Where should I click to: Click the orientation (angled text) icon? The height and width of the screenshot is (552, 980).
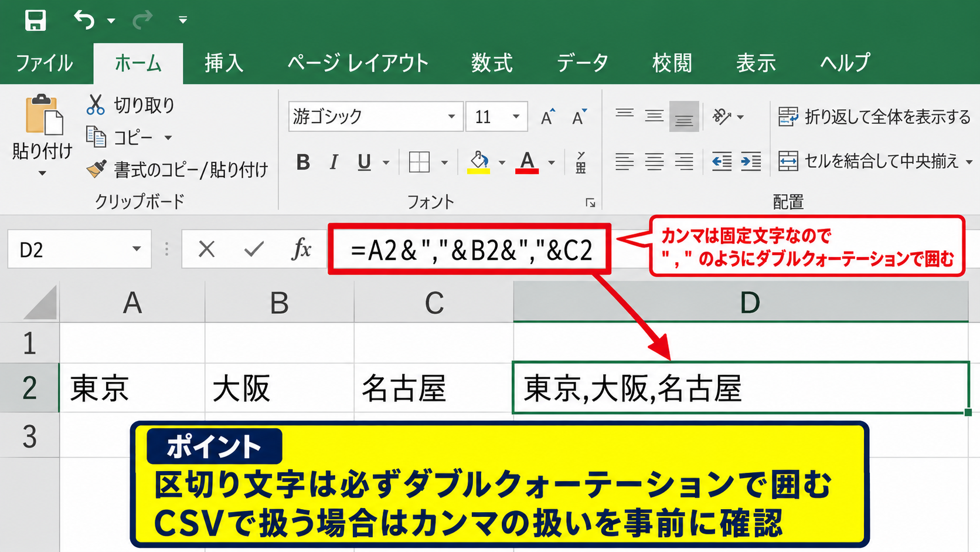click(x=722, y=117)
